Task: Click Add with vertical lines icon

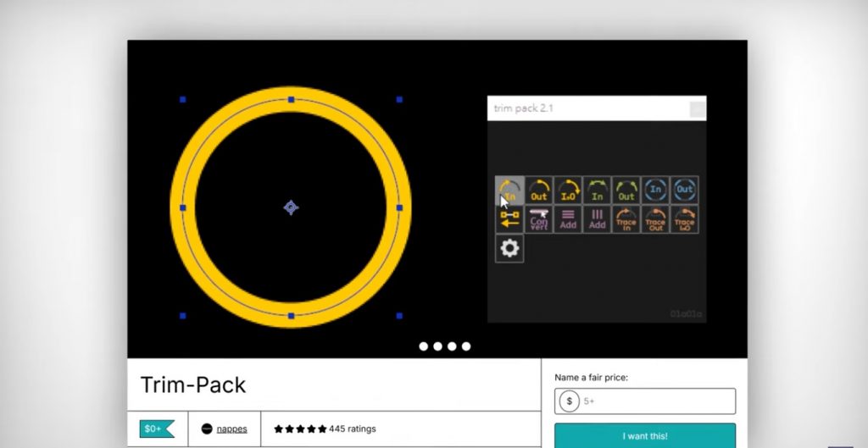Action: [597, 219]
